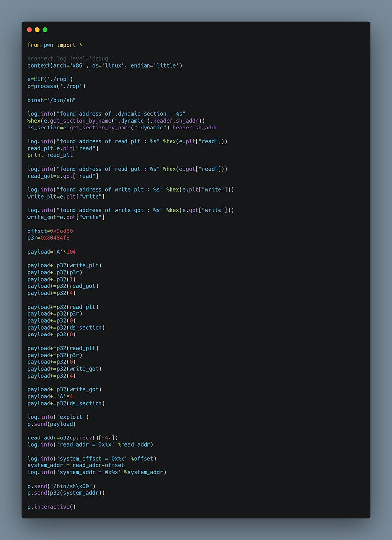Image resolution: width=392 pixels, height=540 pixels.
Task: Click the commented '#context.log_level' line
Action: (x=70, y=58)
